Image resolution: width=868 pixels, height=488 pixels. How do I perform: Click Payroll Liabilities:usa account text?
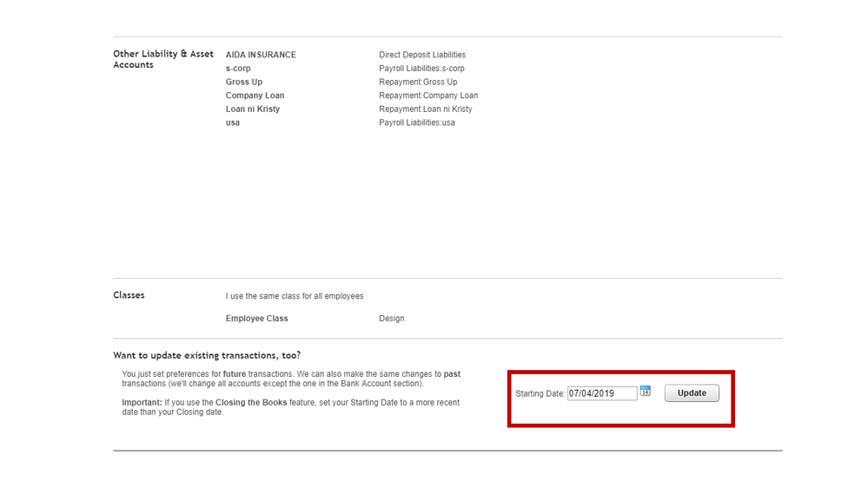[x=417, y=122]
